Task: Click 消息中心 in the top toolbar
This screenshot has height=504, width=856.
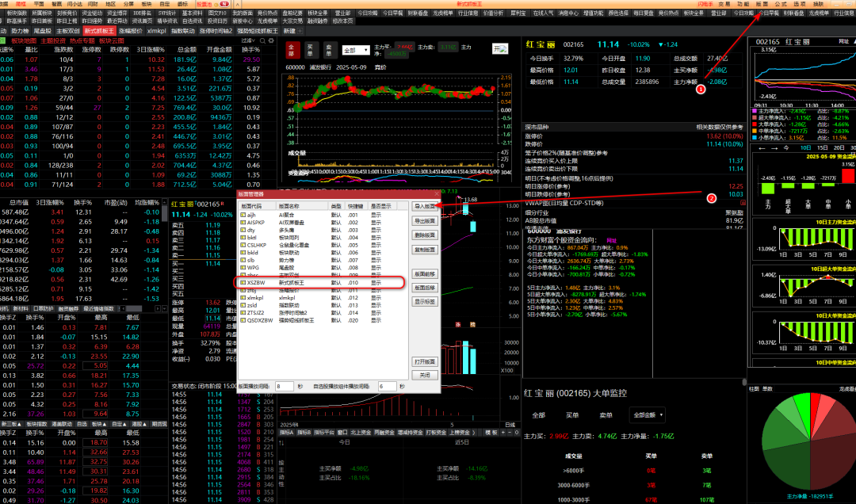Action: point(567,13)
